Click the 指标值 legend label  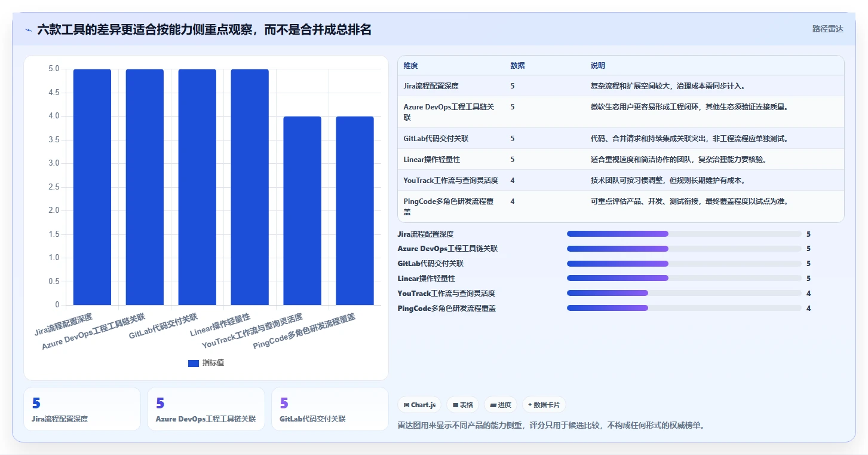pyautogui.click(x=213, y=363)
